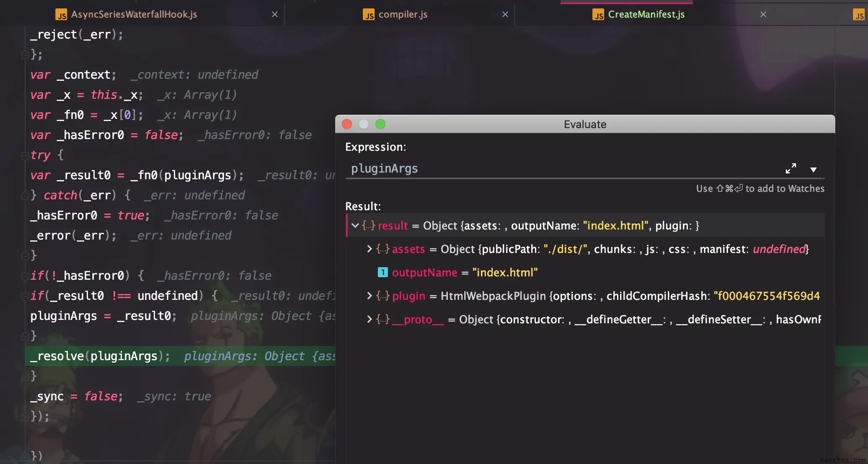Open the expression history dropdown arrow

click(813, 170)
